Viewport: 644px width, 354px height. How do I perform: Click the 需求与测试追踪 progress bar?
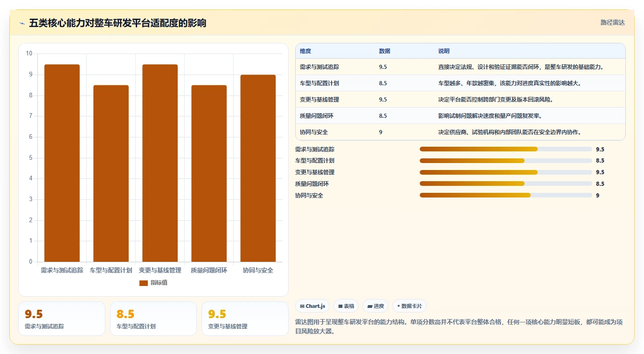[506, 149]
